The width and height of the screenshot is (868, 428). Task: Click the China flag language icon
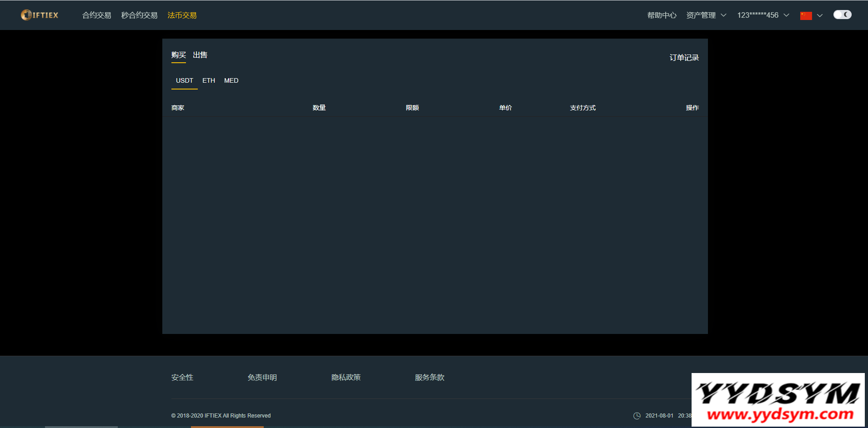click(806, 15)
